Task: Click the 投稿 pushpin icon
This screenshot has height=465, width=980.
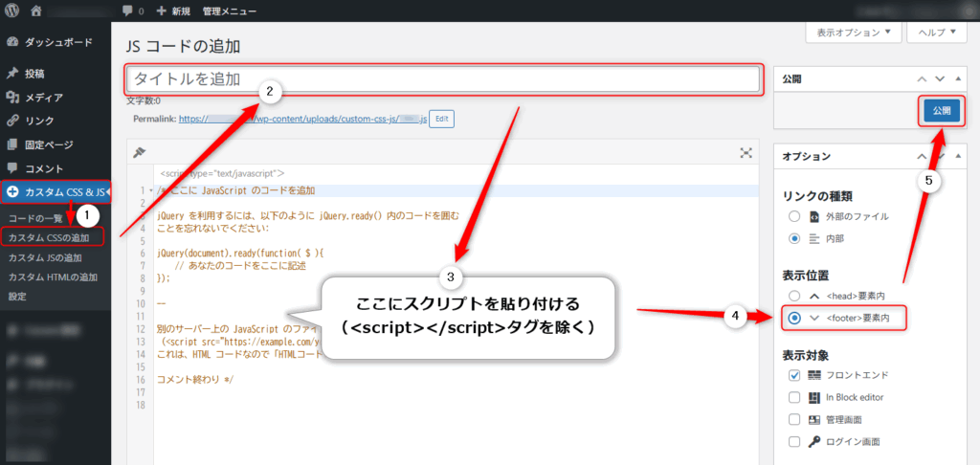Action: click(11, 74)
